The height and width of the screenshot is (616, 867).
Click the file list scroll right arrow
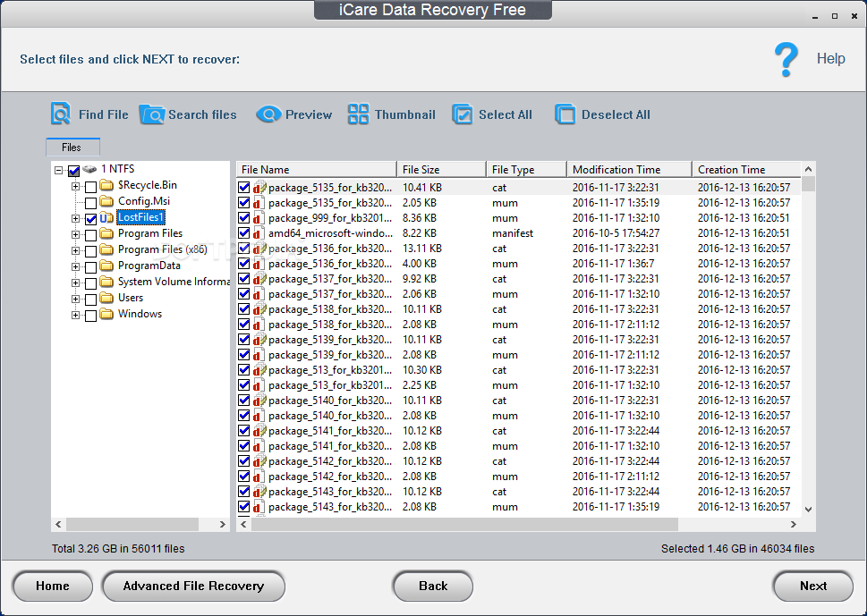coord(794,524)
